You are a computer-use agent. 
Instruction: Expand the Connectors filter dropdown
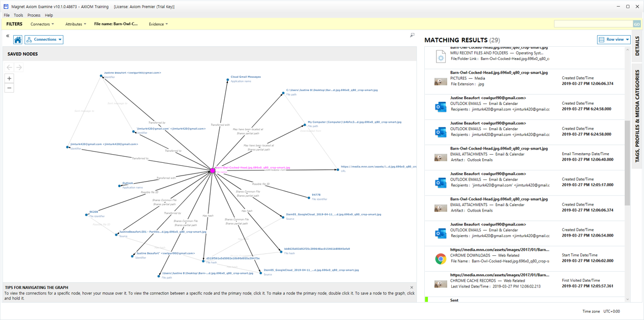point(42,24)
